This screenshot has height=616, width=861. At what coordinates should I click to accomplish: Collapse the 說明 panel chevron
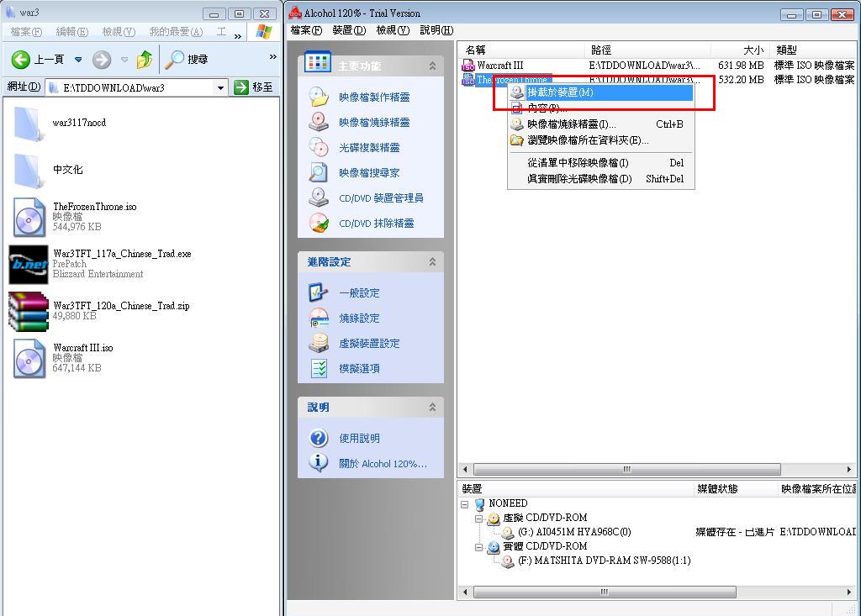point(433,407)
